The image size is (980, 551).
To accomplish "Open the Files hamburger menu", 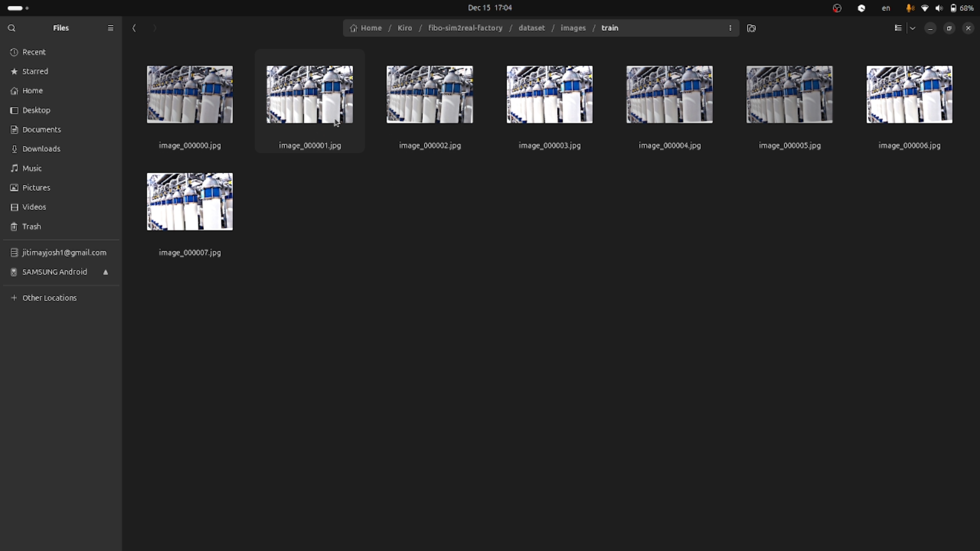I will point(110,28).
